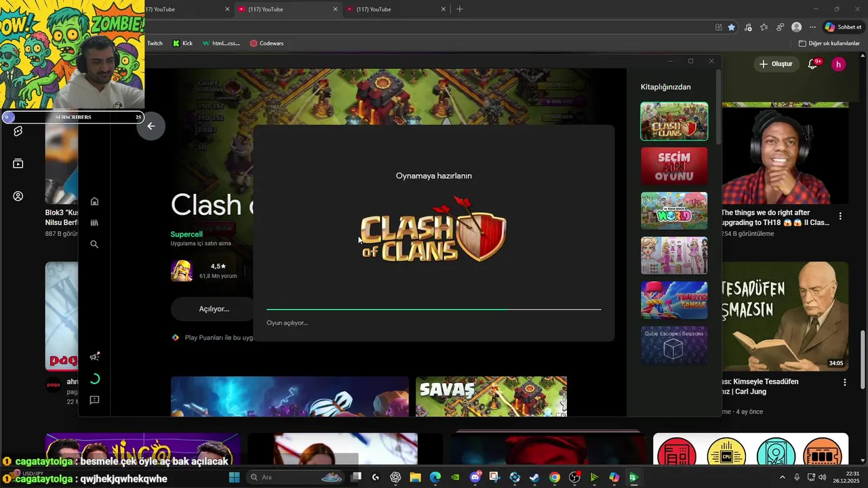Open OBS Studio from the taskbar
The height and width of the screenshot is (488, 868).
click(x=574, y=477)
